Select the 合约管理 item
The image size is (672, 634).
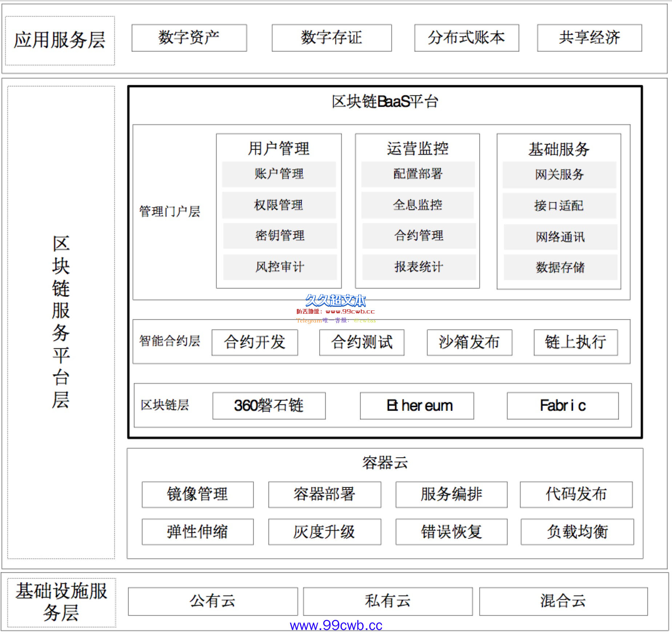coord(419,236)
